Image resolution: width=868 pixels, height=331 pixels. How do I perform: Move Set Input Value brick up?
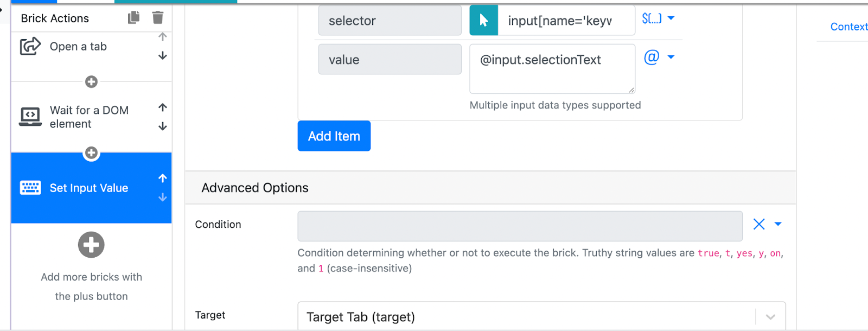point(162,178)
